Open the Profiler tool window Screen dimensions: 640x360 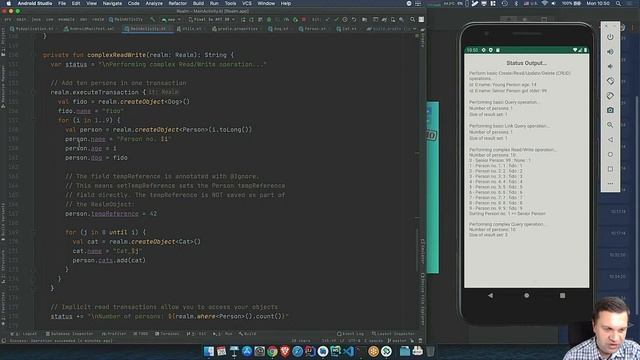(114, 333)
